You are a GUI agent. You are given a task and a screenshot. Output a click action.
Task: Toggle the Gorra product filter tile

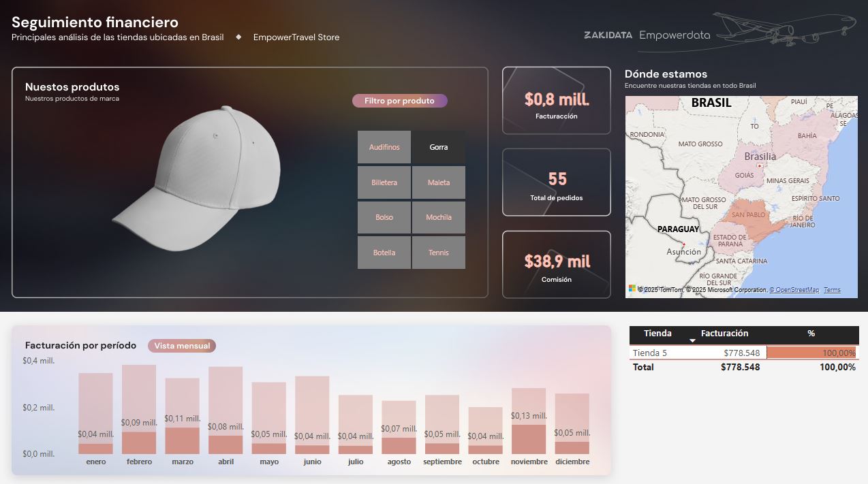(x=439, y=147)
